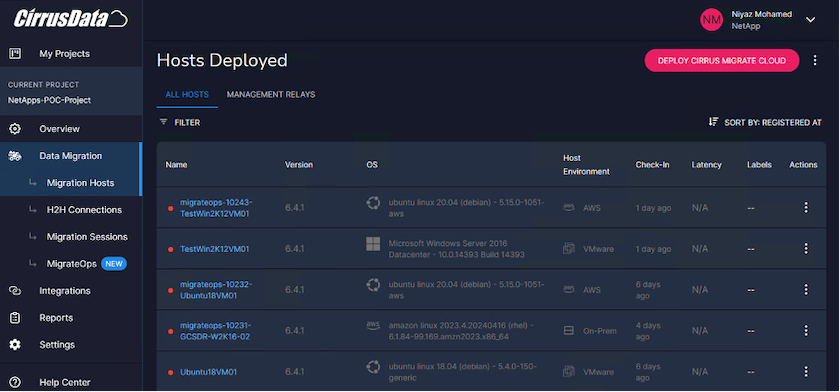This screenshot has height=392, width=840.
Task: Click VMware environment icon in TestWin2K12VM01 row
Action: point(569,248)
